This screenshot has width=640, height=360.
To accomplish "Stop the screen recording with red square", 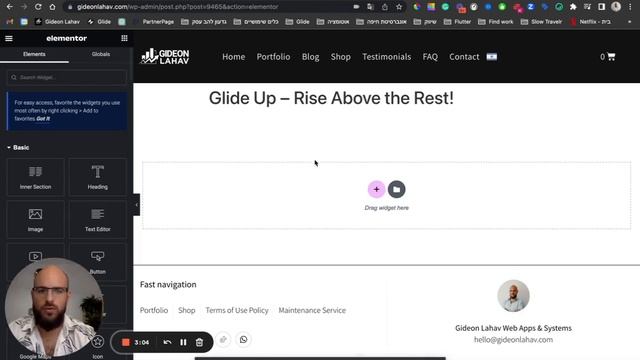I will [126, 342].
